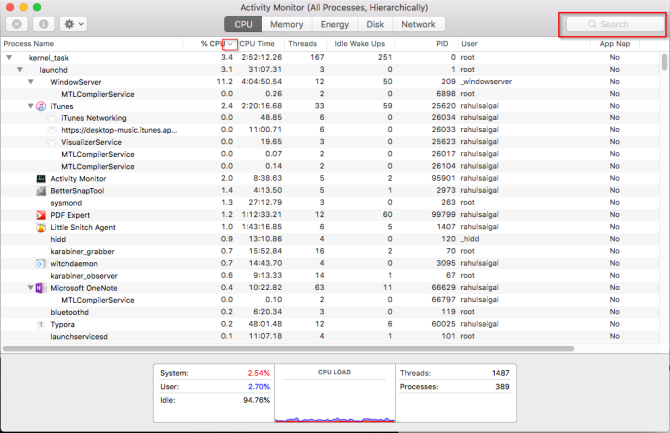Open the gear action menu
This screenshot has width=670, height=433.
point(73,24)
